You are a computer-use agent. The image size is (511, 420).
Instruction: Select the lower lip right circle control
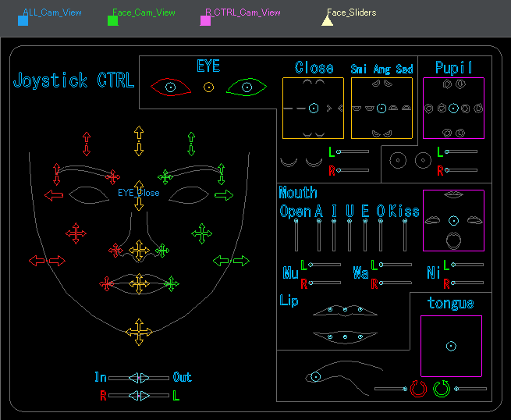[360, 336]
